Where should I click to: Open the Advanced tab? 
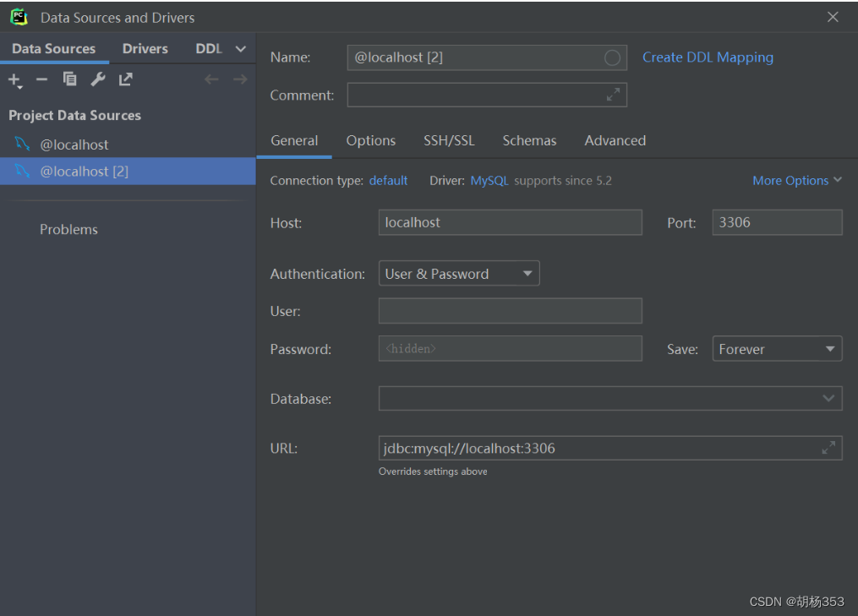(615, 140)
